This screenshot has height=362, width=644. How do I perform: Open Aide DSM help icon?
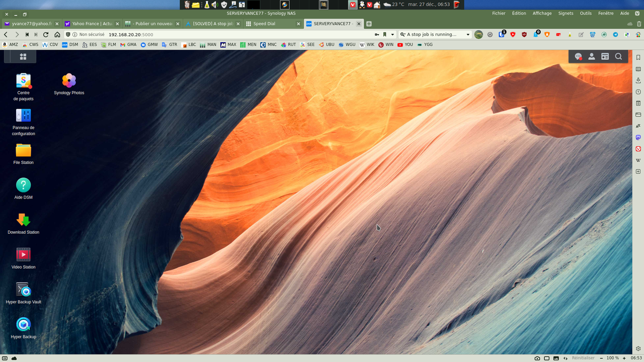point(24,189)
